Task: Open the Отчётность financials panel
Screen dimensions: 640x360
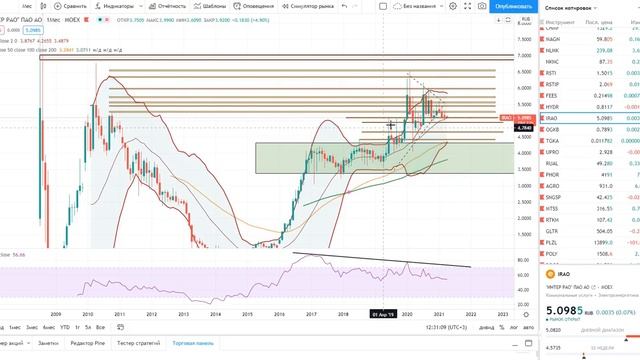Action: pyautogui.click(x=167, y=6)
